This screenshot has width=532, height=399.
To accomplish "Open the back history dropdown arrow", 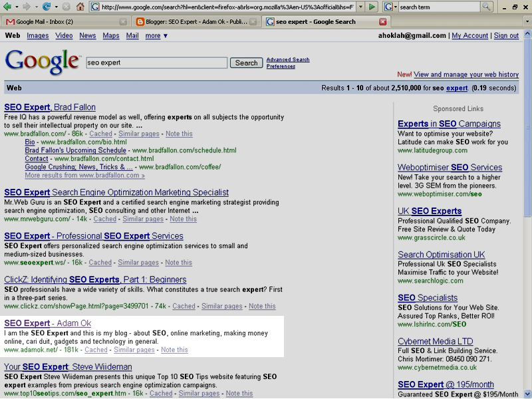I will point(16,7).
